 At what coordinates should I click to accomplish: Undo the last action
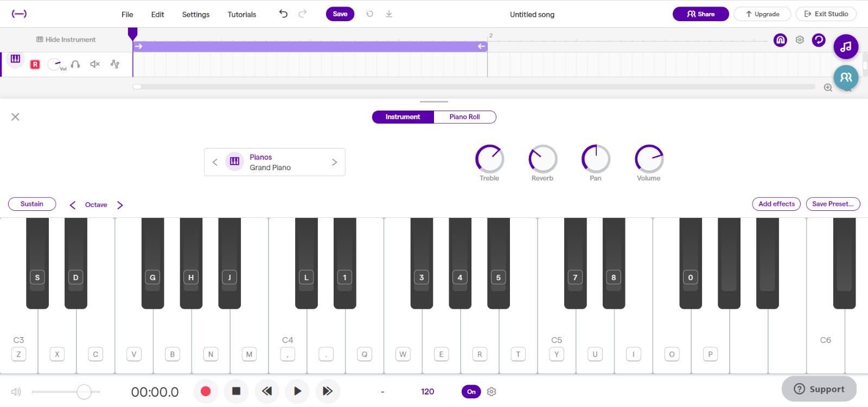(x=283, y=14)
